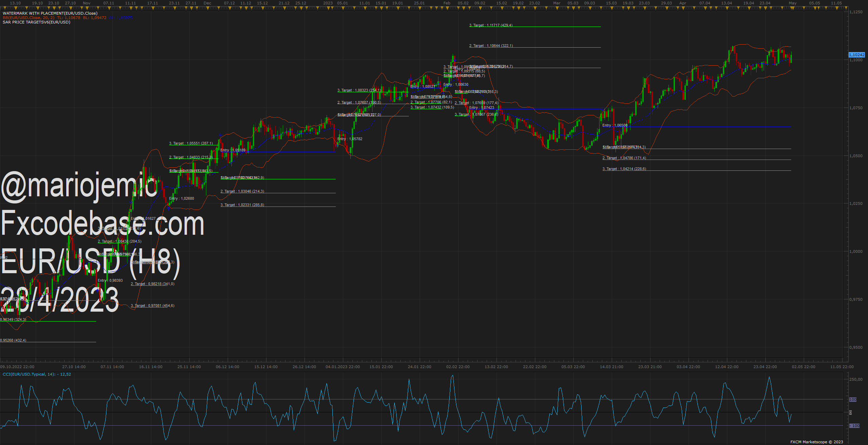Click the 250,00 value on CCI scale
The image size is (868, 445).
(x=856, y=379)
